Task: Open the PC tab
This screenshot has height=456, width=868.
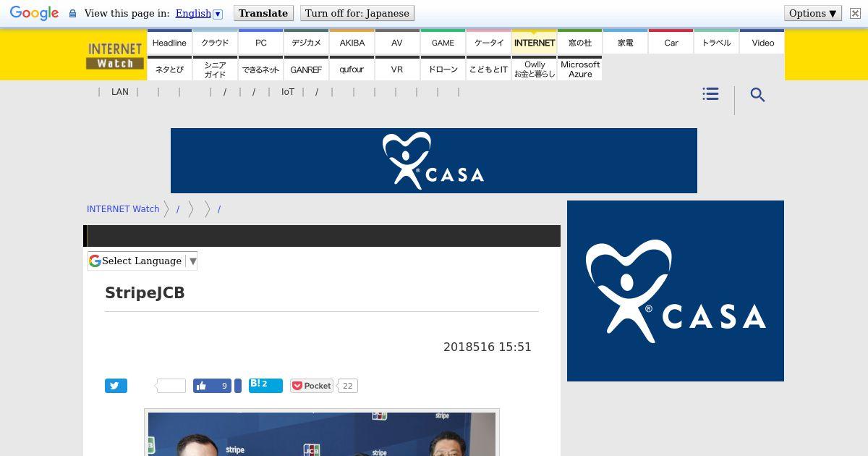Action: (261, 42)
